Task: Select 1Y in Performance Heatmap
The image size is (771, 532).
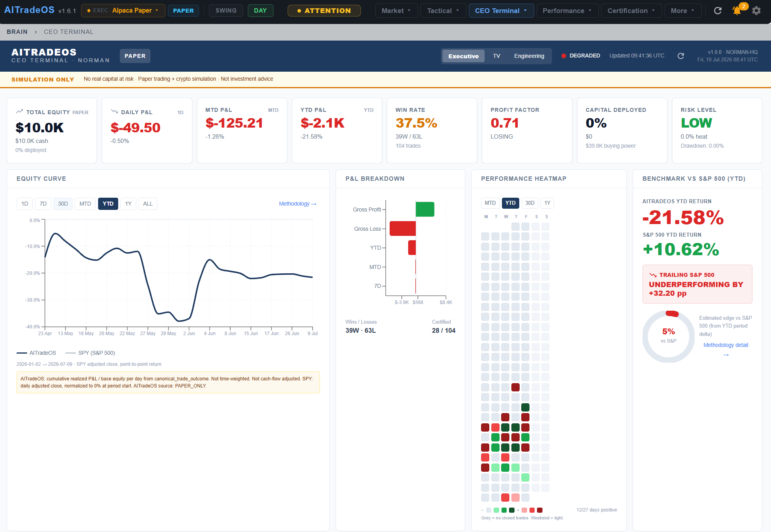Action: [548, 203]
